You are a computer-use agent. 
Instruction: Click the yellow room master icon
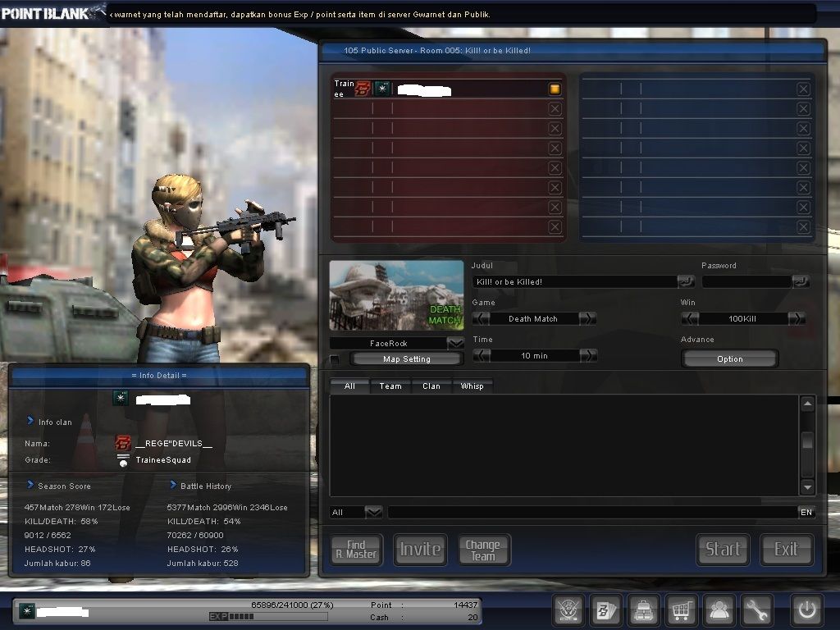tap(555, 89)
